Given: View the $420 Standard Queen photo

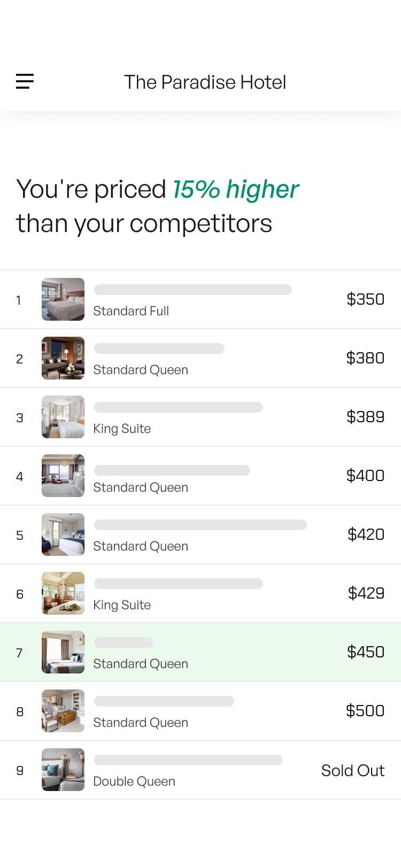Looking at the screenshot, I should 63,534.
